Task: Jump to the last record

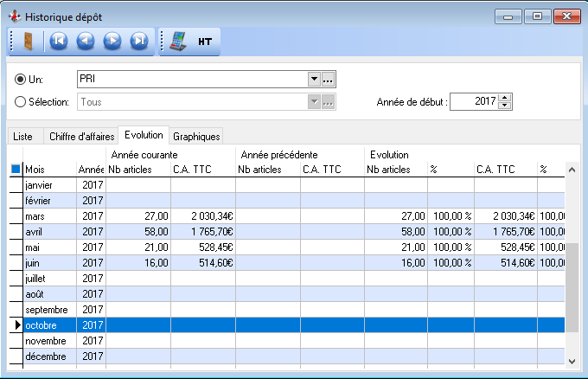Action: (138, 41)
